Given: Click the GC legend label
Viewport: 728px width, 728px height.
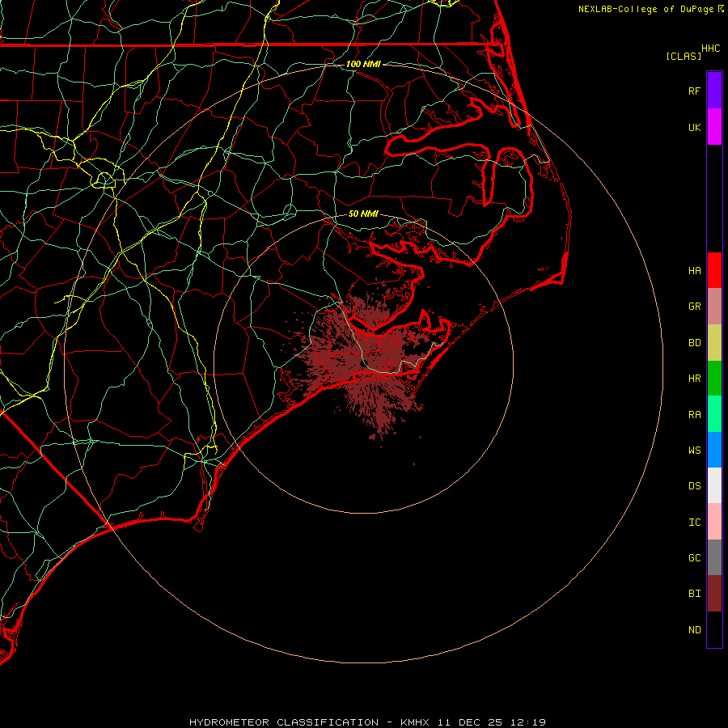Looking at the screenshot, I should point(695,558).
